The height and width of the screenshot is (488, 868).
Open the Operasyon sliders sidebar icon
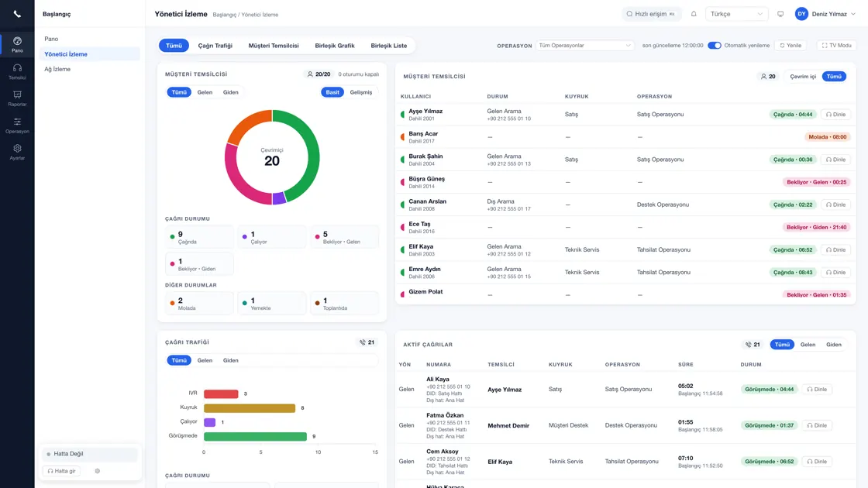tap(17, 125)
